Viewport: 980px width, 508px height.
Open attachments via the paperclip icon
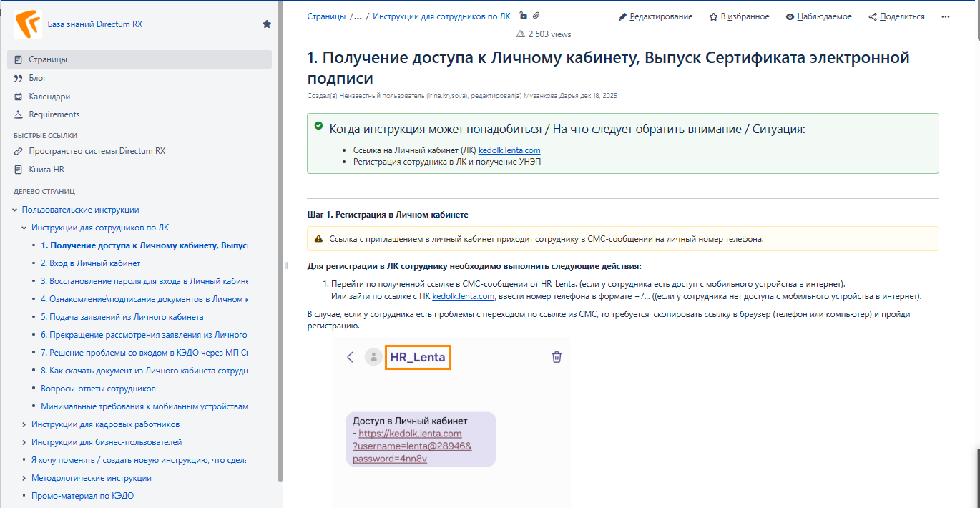click(536, 16)
